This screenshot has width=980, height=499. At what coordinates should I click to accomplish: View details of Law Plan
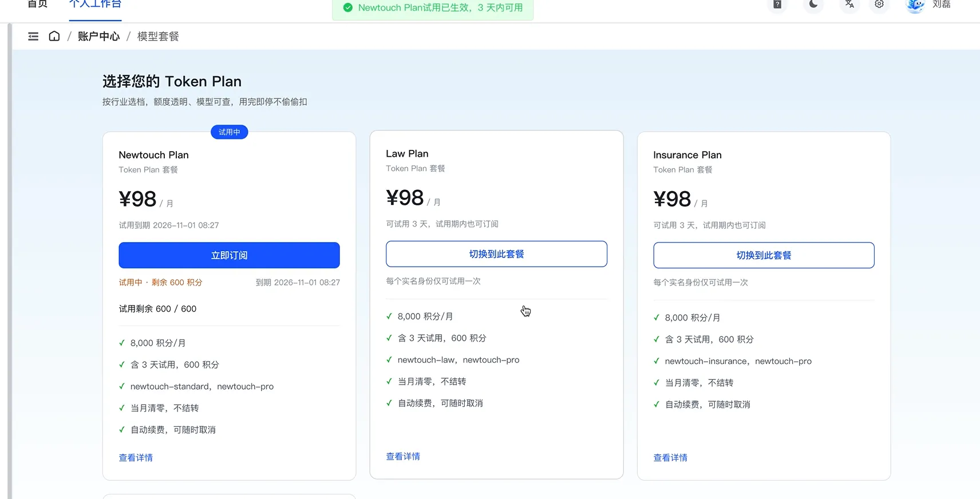point(403,457)
